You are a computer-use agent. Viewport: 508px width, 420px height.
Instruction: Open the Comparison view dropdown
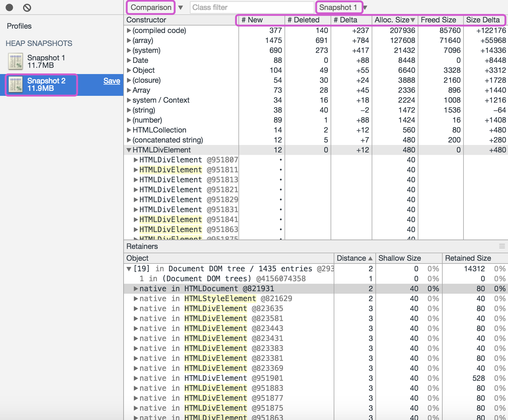[181, 7]
